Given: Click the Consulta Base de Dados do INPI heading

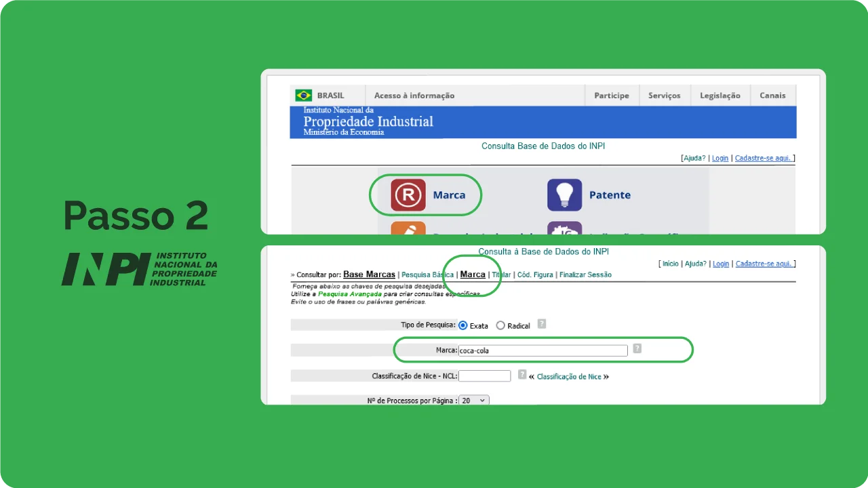Looking at the screenshot, I should point(543,146).
